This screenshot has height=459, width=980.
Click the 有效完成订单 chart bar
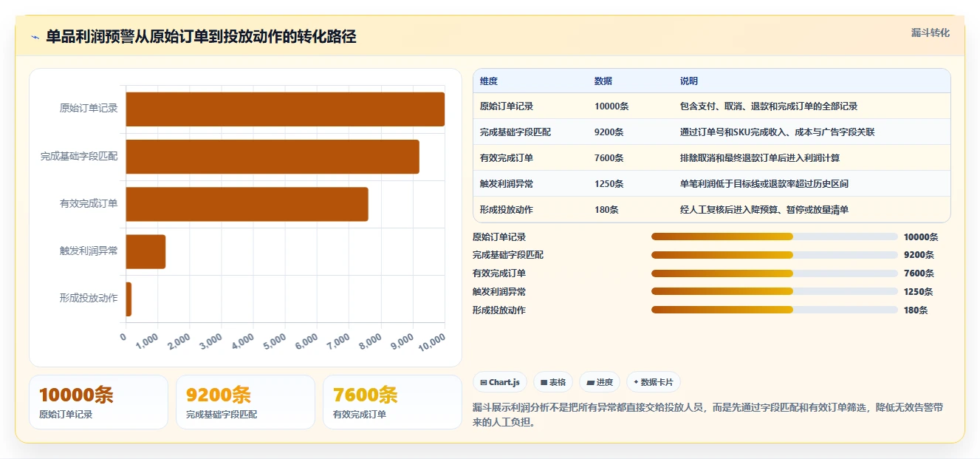[x=247, y=204]
